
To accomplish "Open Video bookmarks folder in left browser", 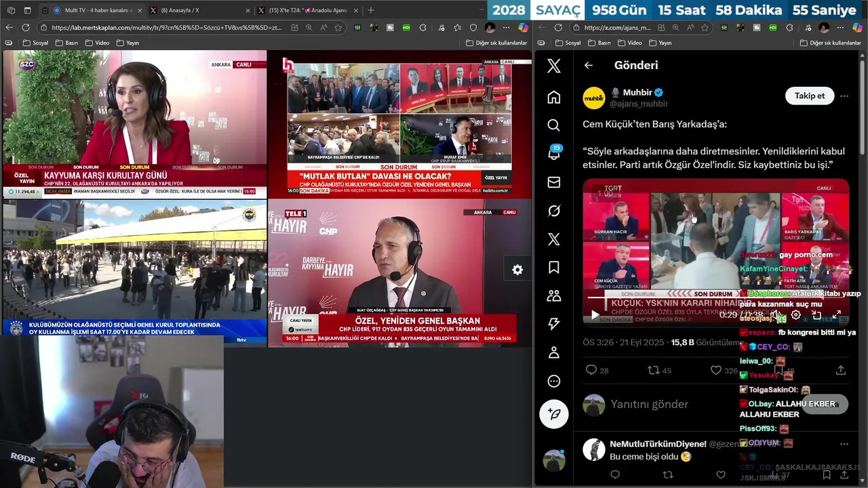I will (97, 43).
